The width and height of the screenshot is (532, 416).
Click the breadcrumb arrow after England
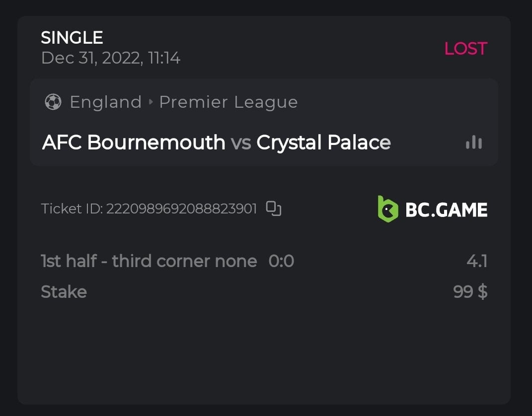(x=151, y=102)
